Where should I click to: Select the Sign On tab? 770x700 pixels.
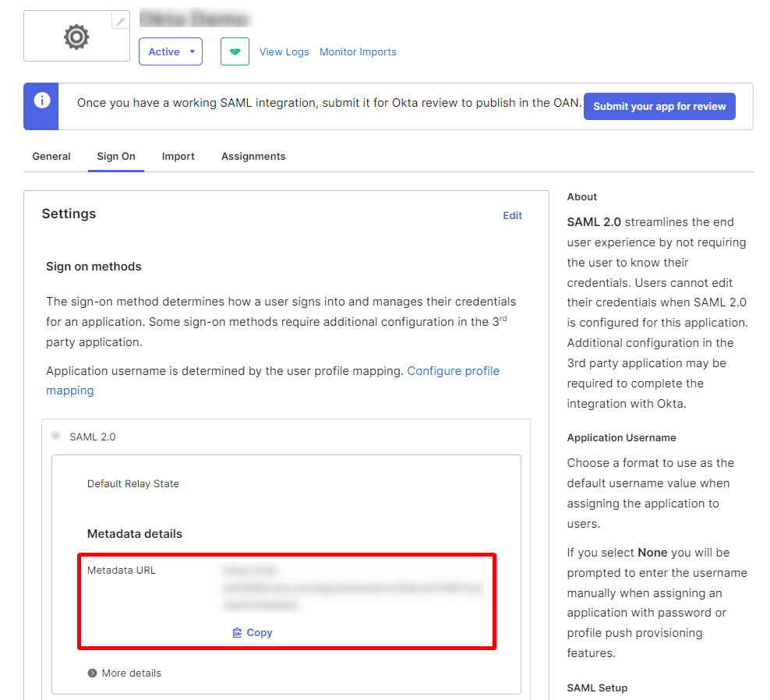coord(116,156)
